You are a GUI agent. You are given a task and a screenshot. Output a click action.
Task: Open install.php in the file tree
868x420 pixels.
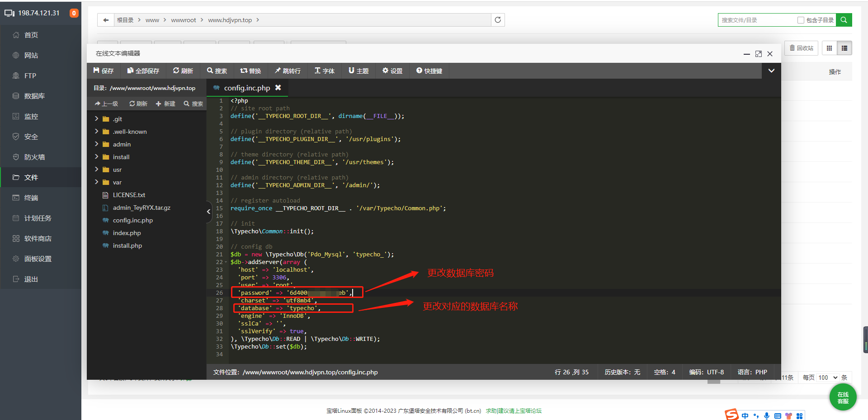[x=127, y=245]
